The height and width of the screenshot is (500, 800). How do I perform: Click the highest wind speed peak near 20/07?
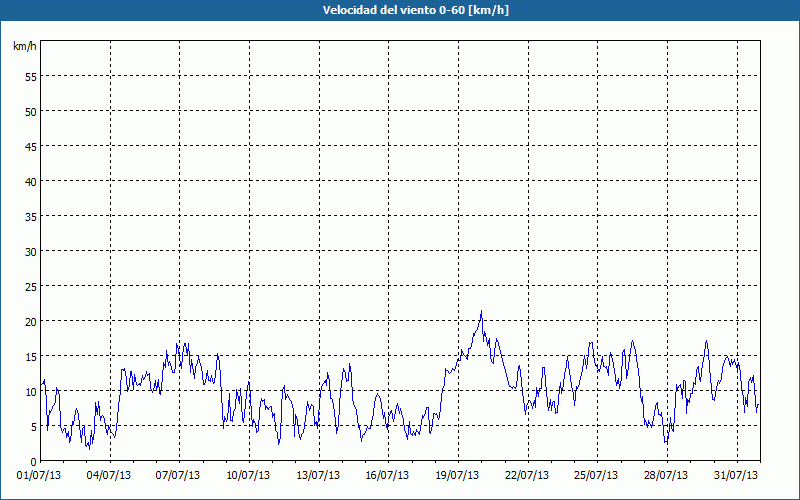point(481,311)
